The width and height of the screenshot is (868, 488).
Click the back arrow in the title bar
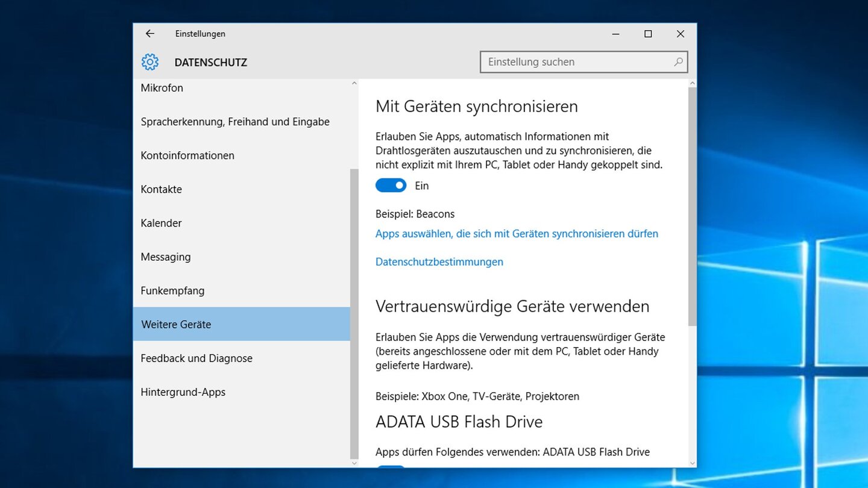pos(150,34)
